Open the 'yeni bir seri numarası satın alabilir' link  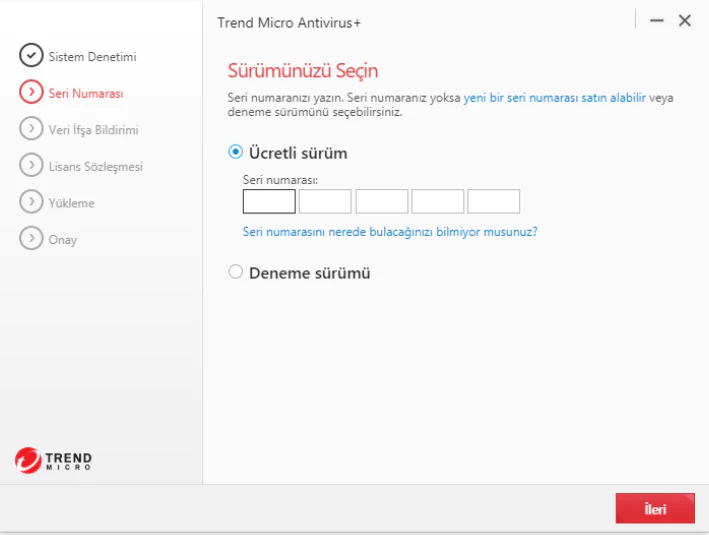[554, 99]
